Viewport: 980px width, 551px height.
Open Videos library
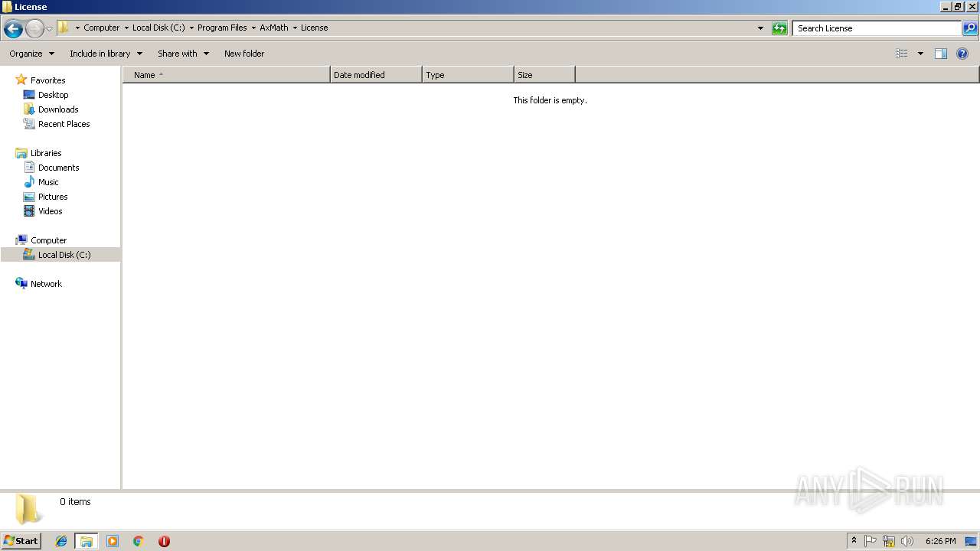click(x=50, y=211)
